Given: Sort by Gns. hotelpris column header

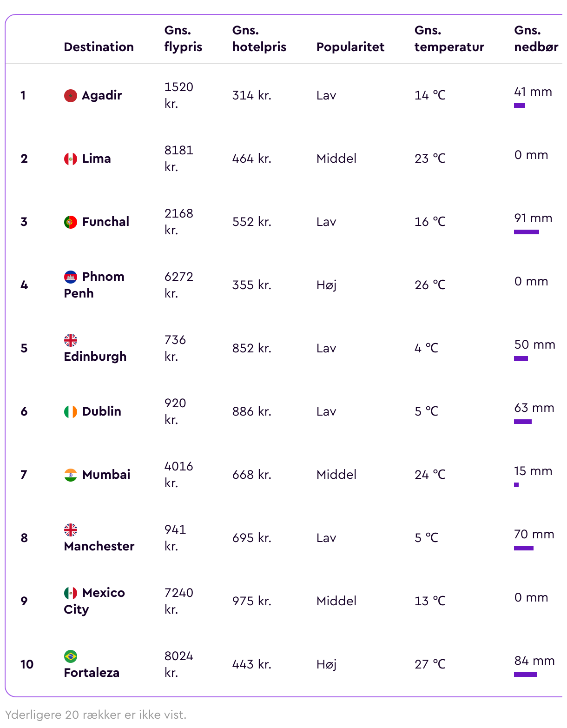Looking at the screenshot, I should 259,39.
